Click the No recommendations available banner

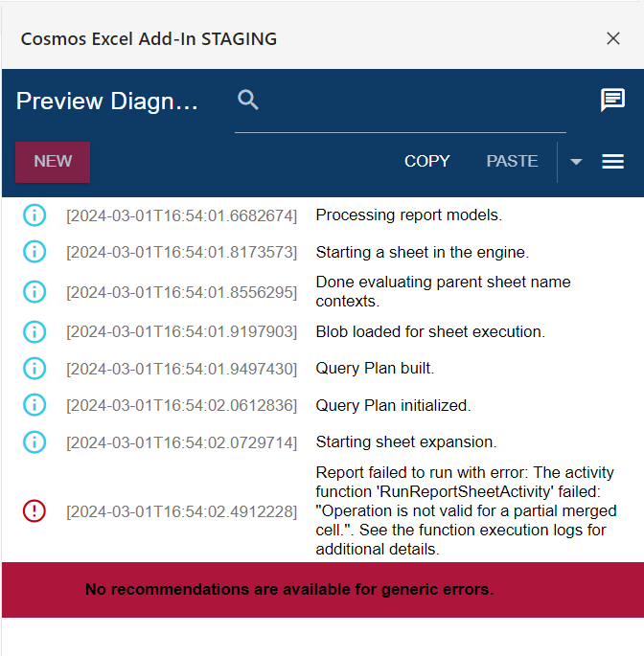click(x=289, y=590)
